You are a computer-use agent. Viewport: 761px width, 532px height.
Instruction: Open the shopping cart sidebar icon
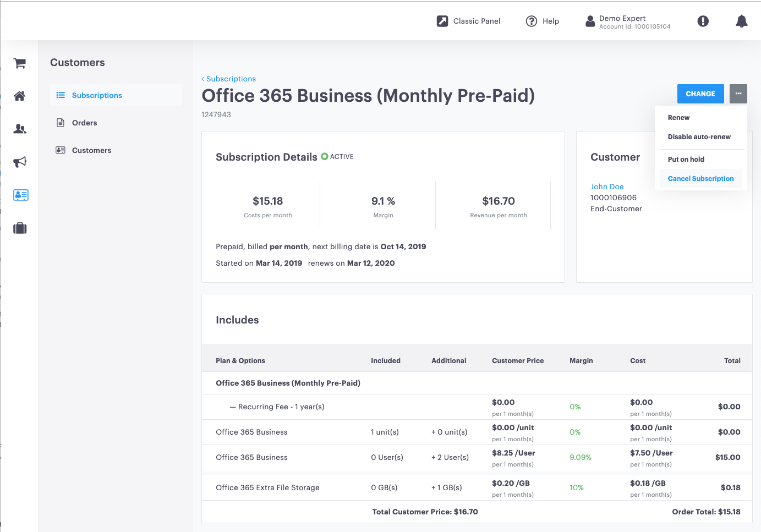click(20, 63)
